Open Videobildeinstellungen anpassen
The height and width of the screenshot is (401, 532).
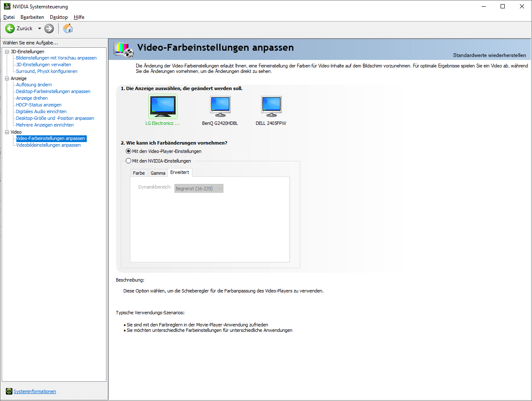48,145
